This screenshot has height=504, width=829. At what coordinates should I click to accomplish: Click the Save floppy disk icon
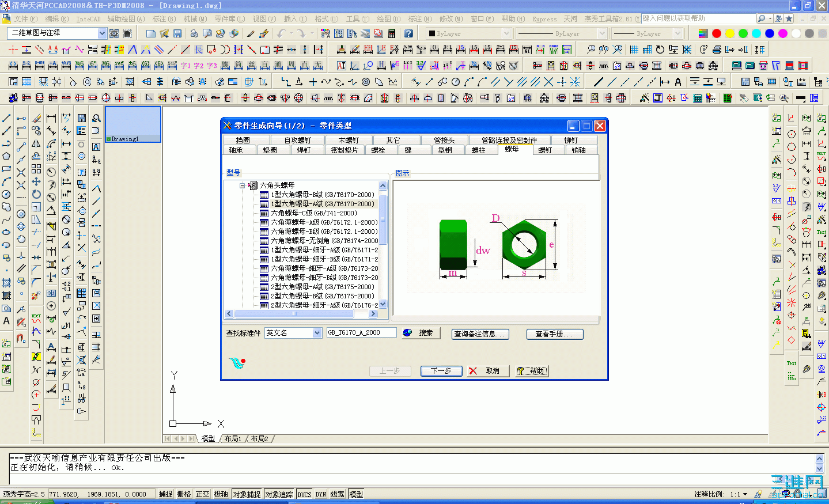pos(177,33)
